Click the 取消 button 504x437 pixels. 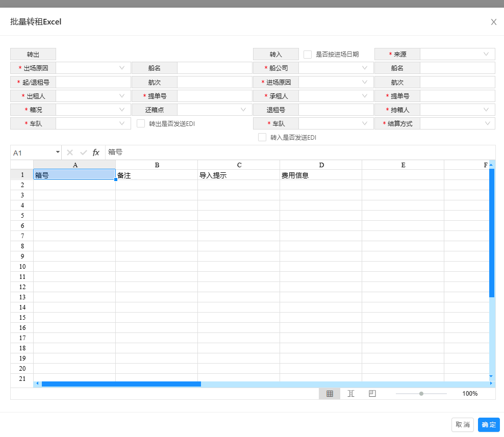click(462, 425)
